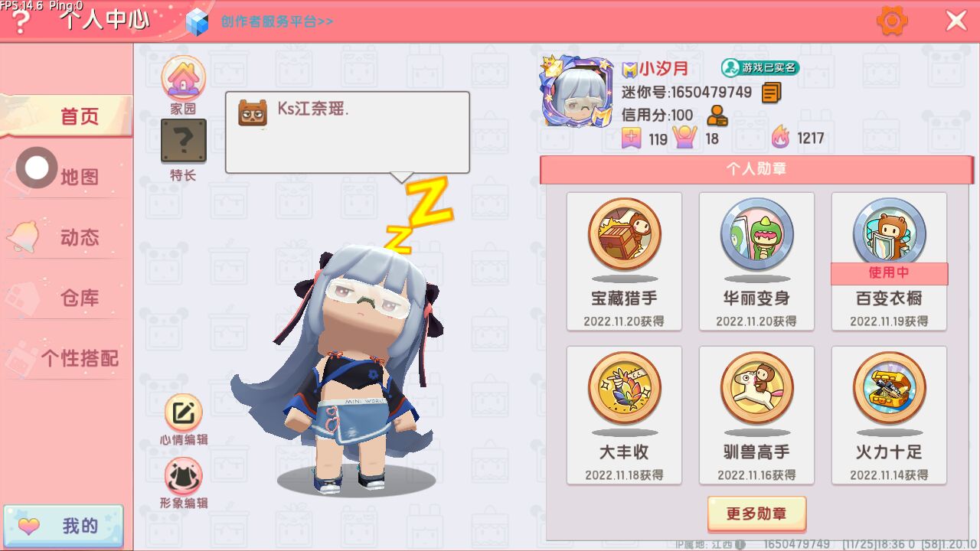Open 心情编辑 mood edit icon
Screen dimensions: 980x551
pos(183,413)
